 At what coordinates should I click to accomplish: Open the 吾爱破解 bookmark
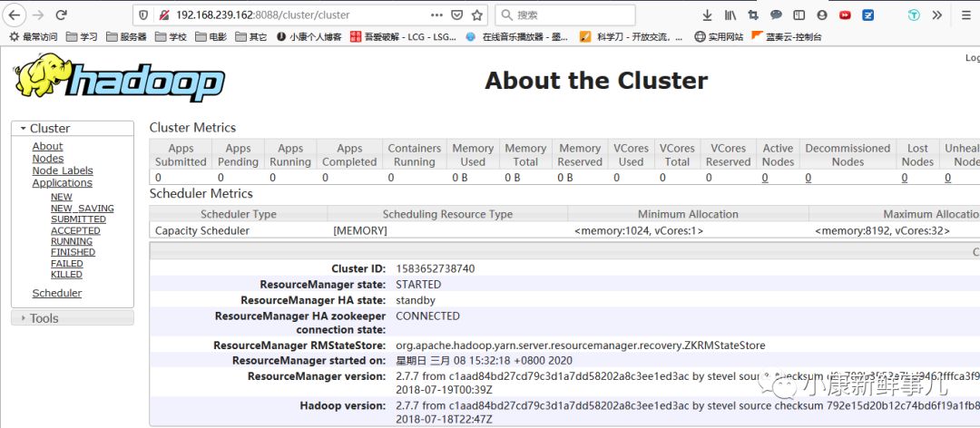tap(403, 37)
